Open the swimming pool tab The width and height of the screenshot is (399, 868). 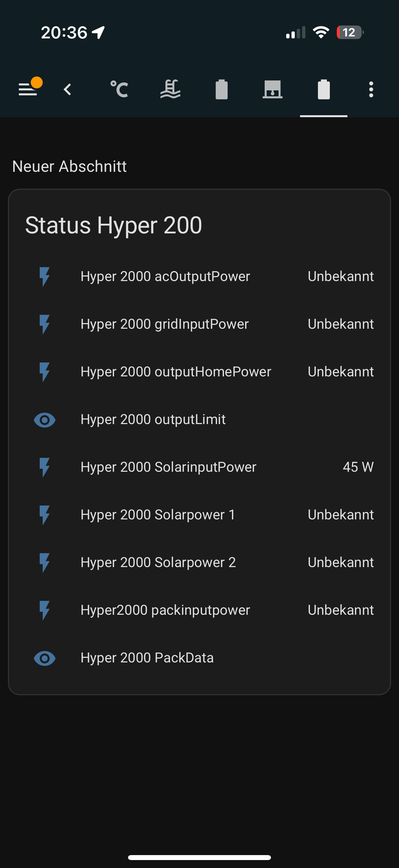pyautogui.click(x=170, y=90)
